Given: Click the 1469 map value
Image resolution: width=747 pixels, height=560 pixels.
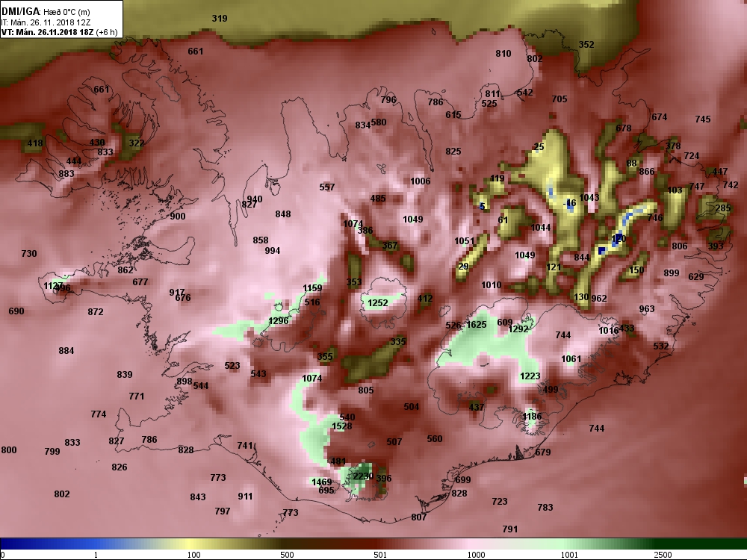Looking at the screenshot, I should 321,482.
